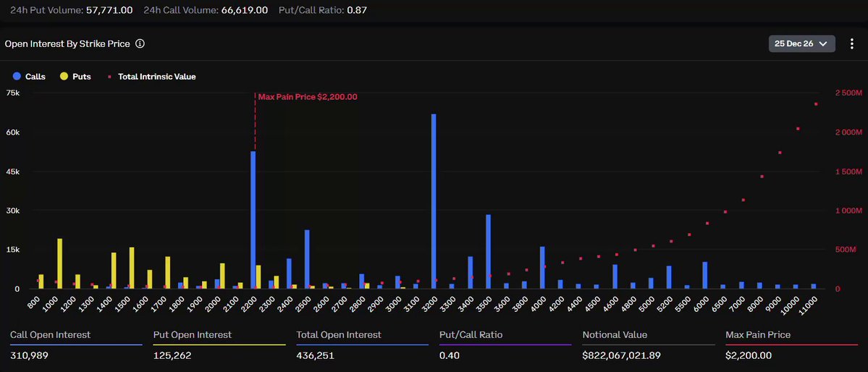868x372 pixels.
Task: Click the call bar at strike 3400
Action: (x=470, y=272)
